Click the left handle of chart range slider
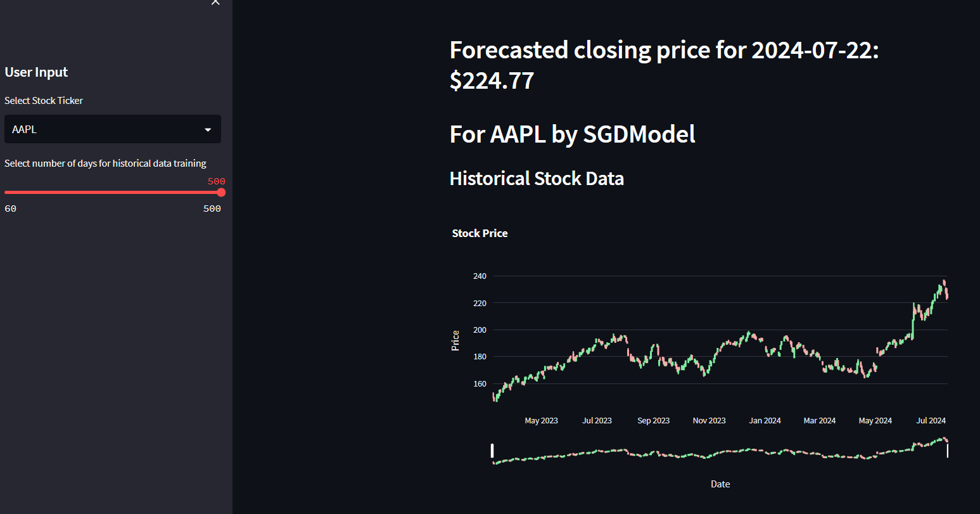Image resolution: width=980 pixels, height=514 pixels. coord(492,451)
